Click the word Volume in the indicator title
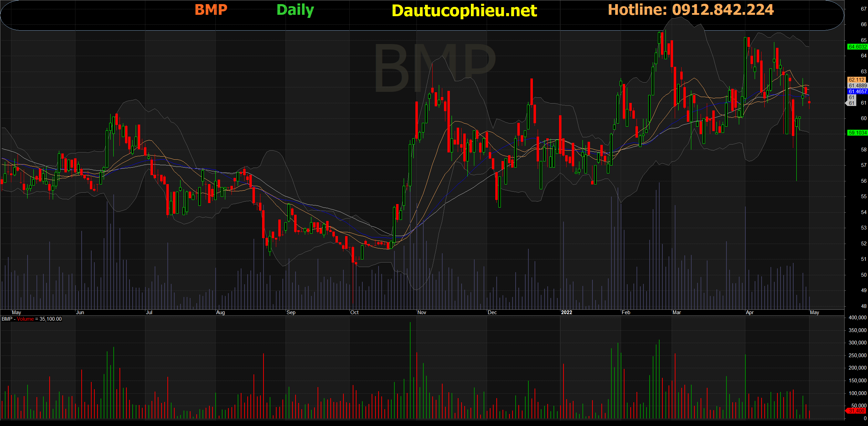The image size is (868, 426). pyautogui.click(x=25, y=319)
